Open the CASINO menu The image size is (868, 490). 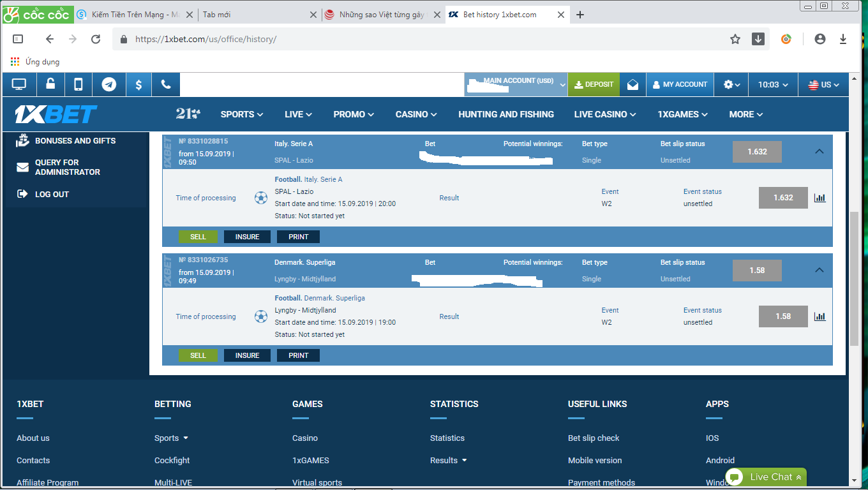[x=416, y=114]
